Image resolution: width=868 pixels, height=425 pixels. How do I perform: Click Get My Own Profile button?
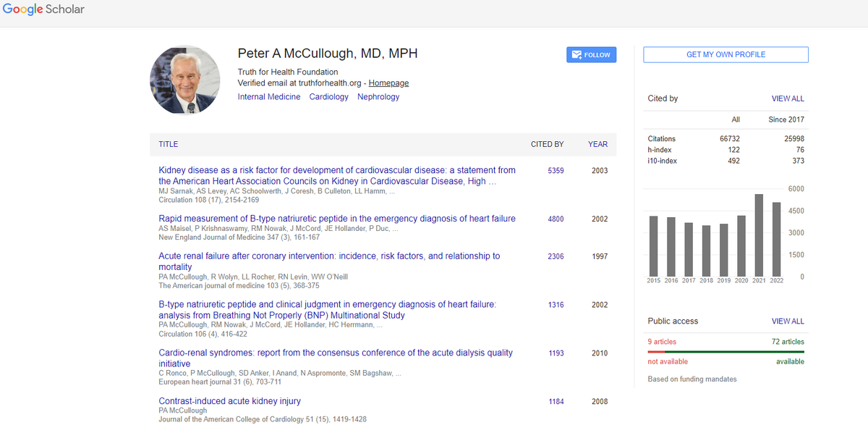point(726,54)
